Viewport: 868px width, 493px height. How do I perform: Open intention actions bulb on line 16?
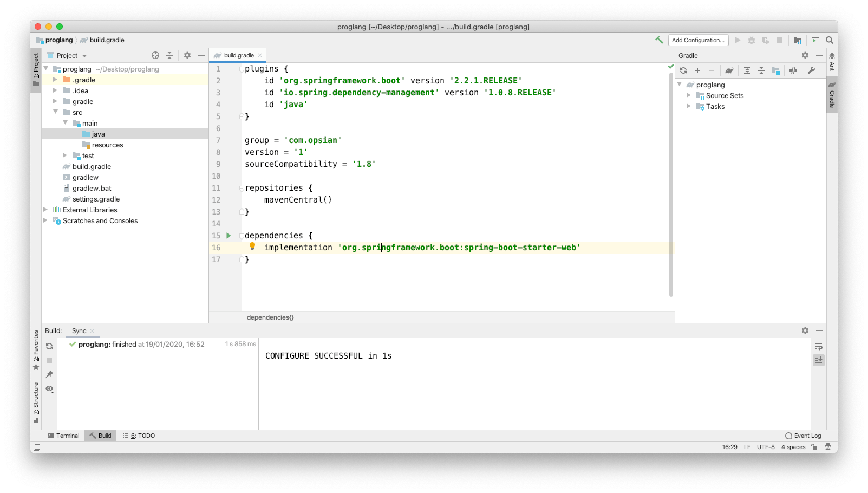click(252, 247)
